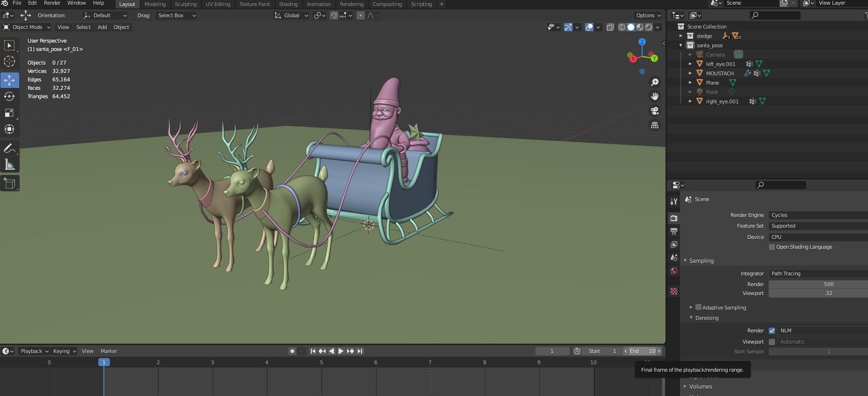Open the Output properties tab
Screen dimensions: 868x396
tap(674, 231)
